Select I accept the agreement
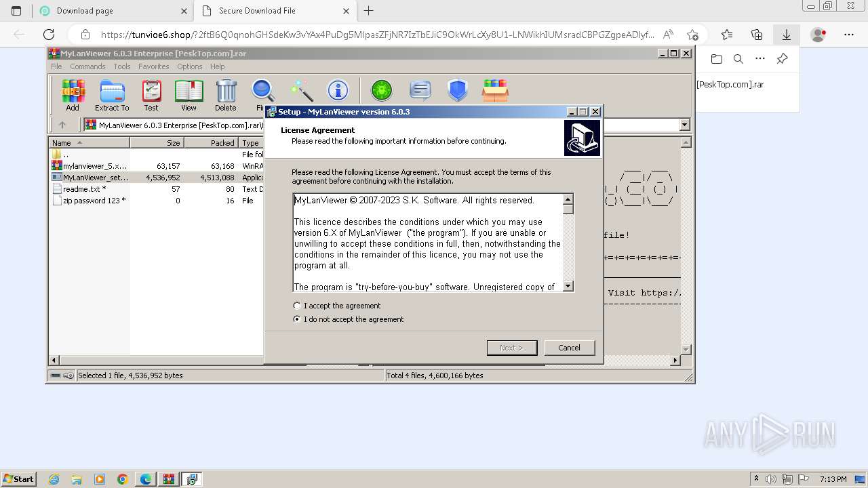 [x=336, y=306]
